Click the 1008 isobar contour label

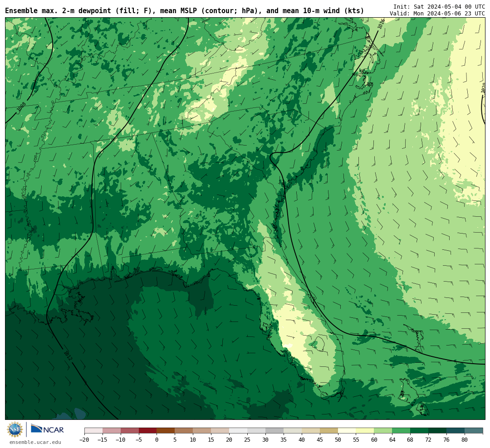tap(21, 107)
